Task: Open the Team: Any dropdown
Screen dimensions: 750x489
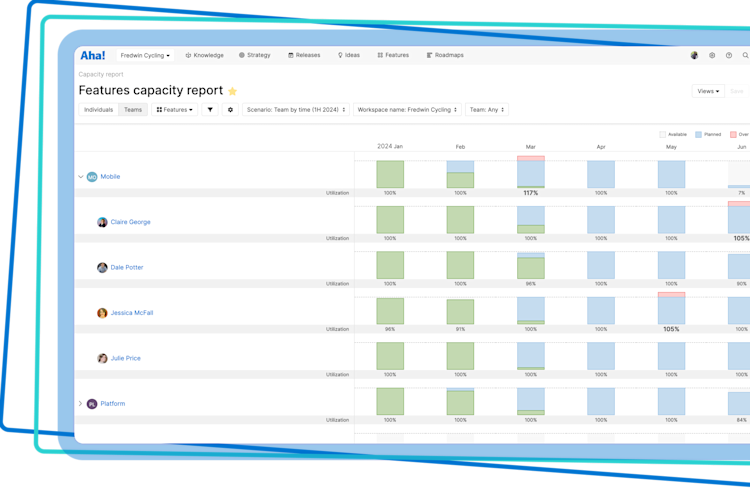Action: (x=487, y=110)
